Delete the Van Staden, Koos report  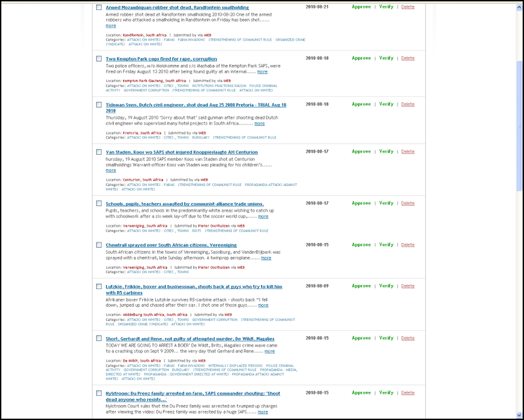click(x=407, y=151)
